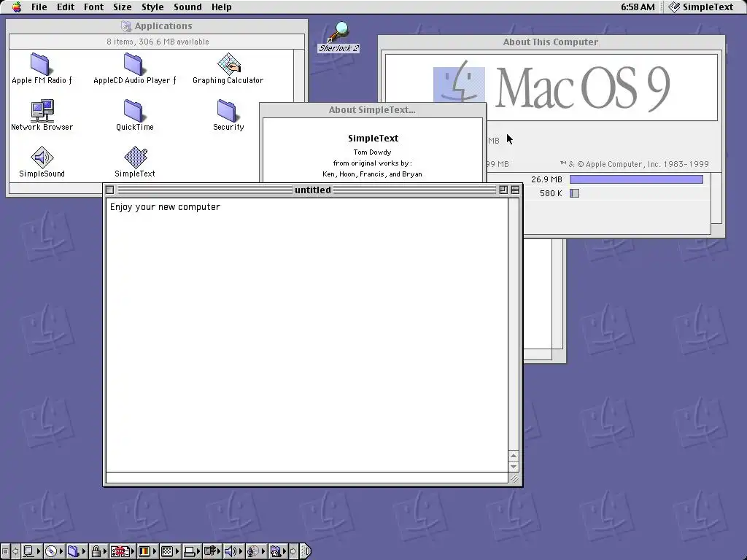Click the bold 'SimpleText' heading in the About box
This screenshot has height=560, width=747.
(x=373, y=138)
